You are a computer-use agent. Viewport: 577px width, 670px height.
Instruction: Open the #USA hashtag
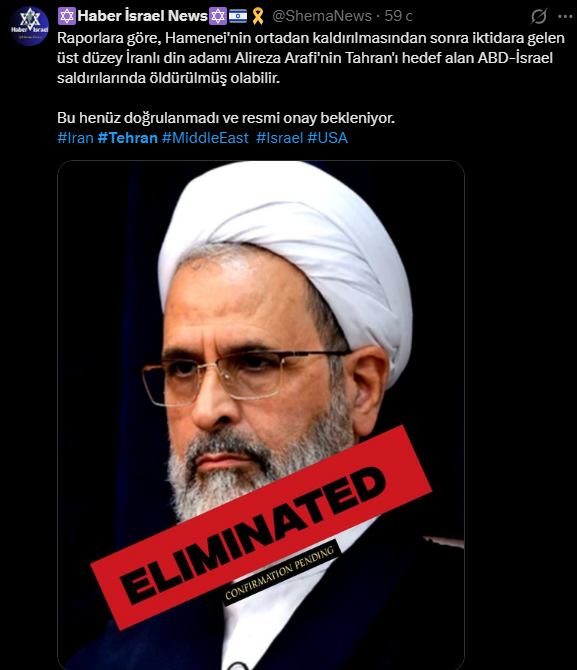pos(327,138)
